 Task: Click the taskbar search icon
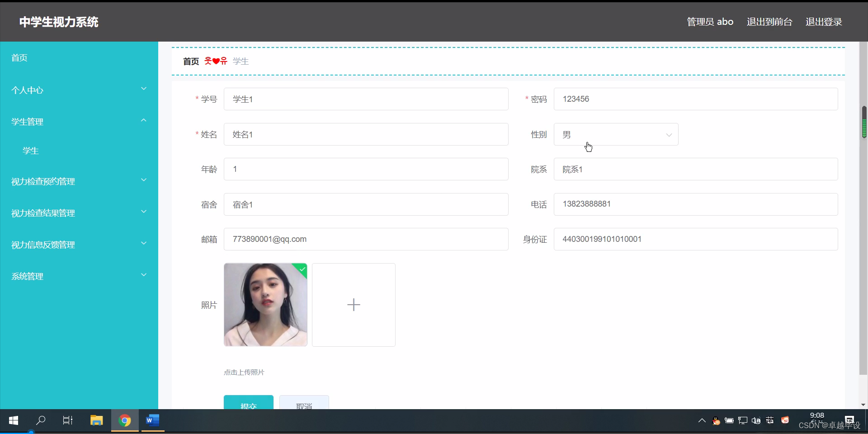click(x=40, y=420)
